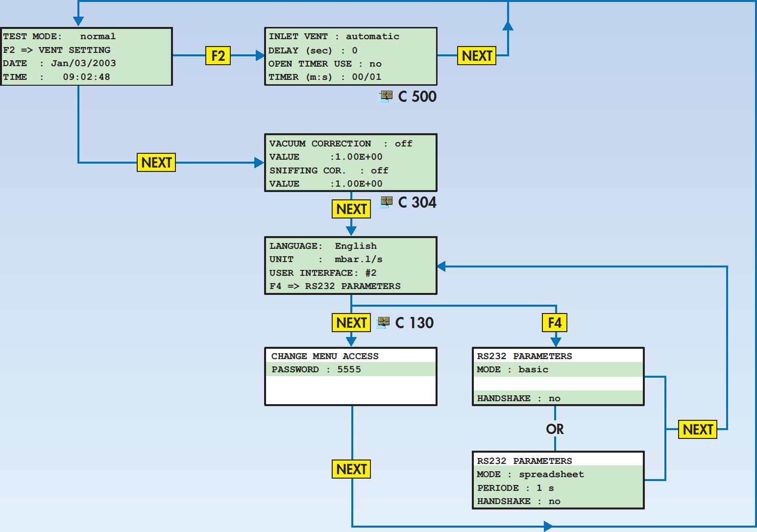Image resolution: width=757 pixels, height=532 pixels.
Task: Click NEXT beside the C 130 reference
Action: coord(351,323)
